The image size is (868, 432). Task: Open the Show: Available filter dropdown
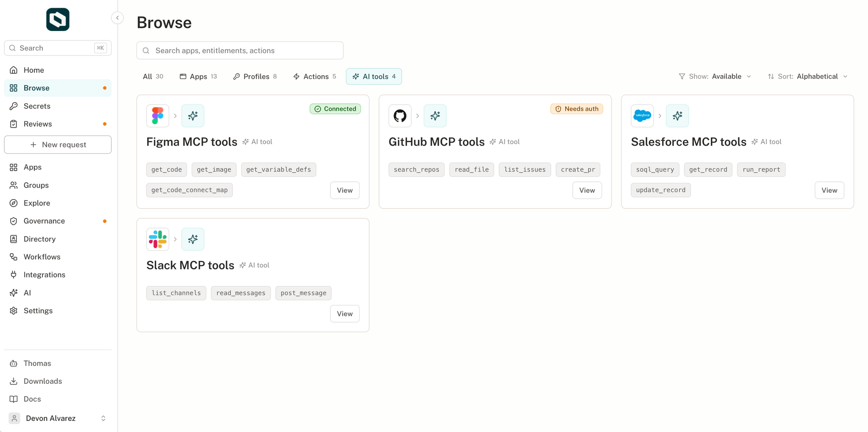715,77
